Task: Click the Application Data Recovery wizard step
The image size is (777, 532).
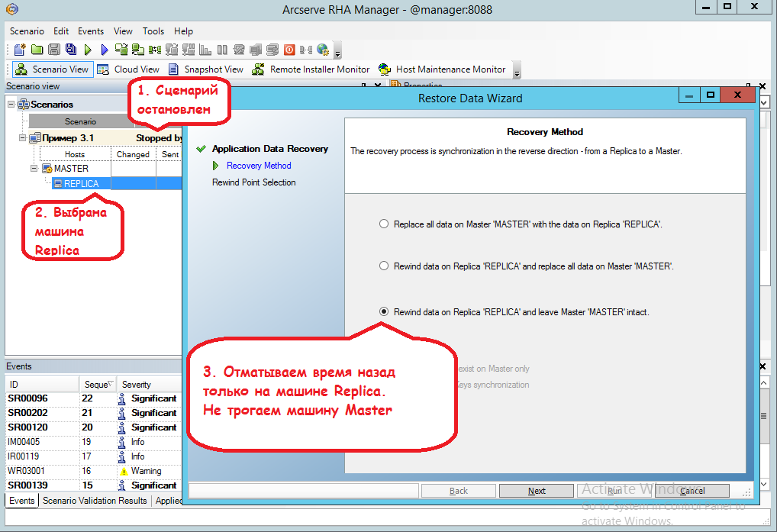Action: pos(270,149)
